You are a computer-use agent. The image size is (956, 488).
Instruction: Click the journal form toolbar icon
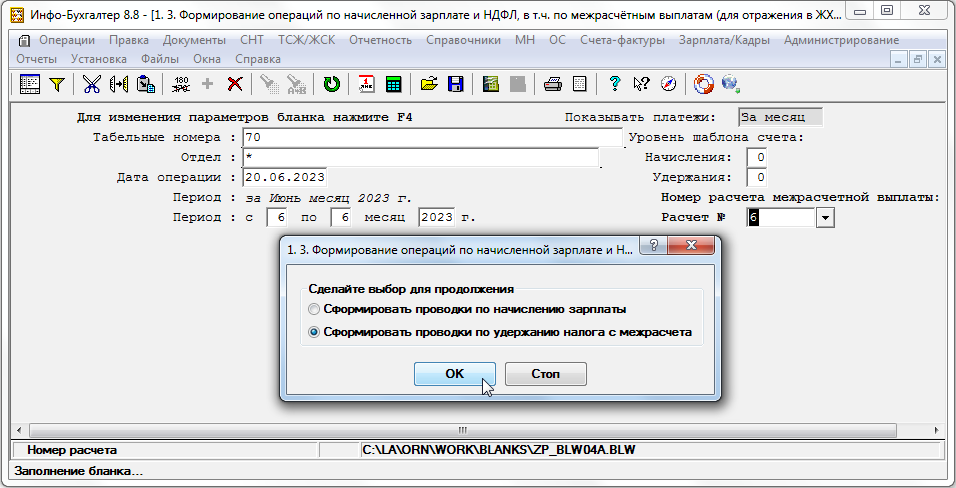point(30,84)
